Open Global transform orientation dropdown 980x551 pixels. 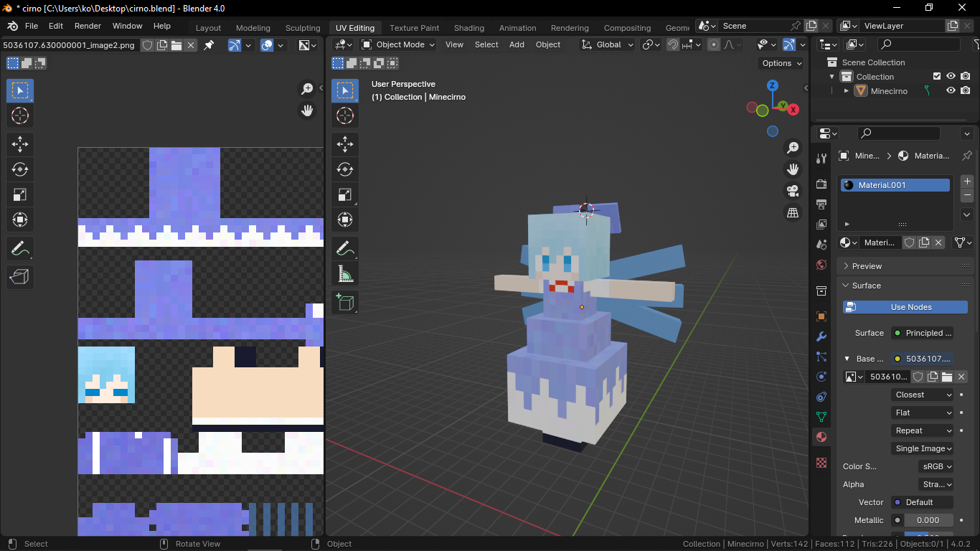pyautogui.click(x=608, y=44)
